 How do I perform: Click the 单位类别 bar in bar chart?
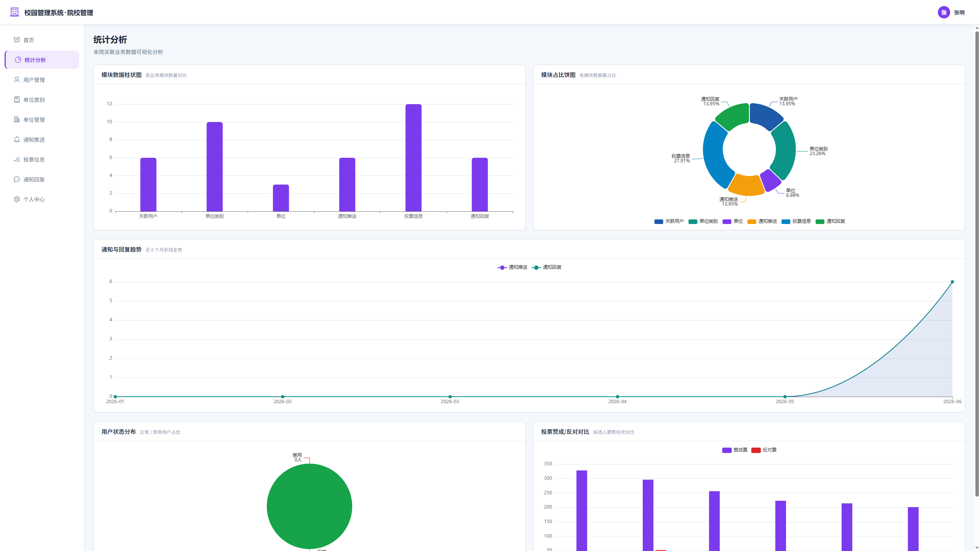(214, 167)
